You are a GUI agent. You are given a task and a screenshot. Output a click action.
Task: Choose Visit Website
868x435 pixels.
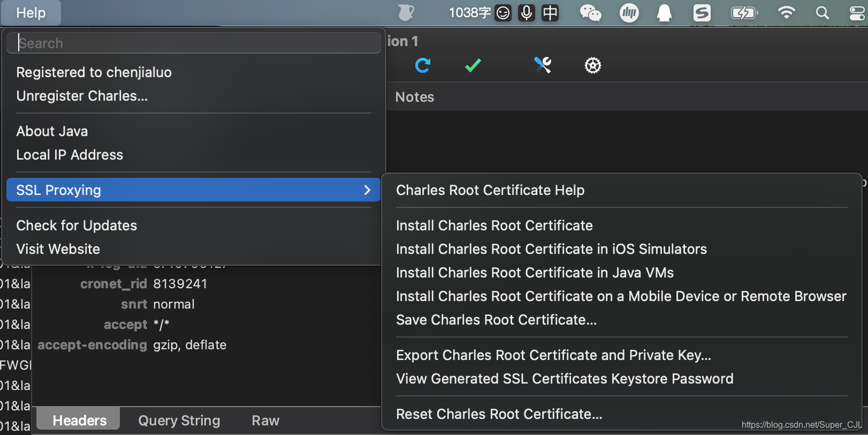[194, 249]
